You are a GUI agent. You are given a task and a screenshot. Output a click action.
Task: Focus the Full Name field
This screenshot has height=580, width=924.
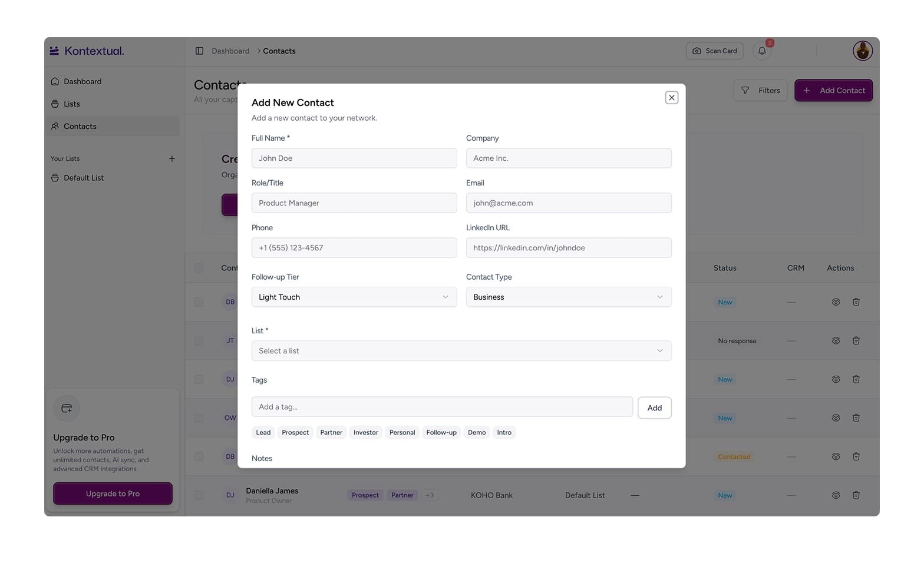coord(354,158)
